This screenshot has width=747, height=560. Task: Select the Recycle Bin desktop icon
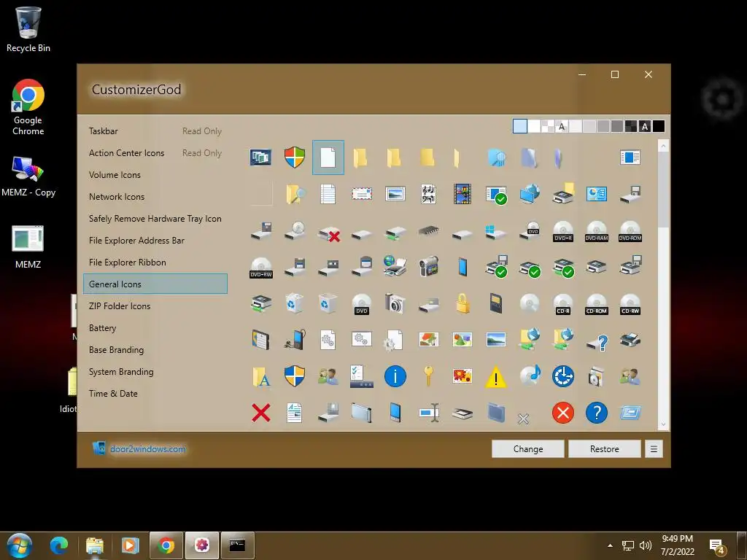click(x=28, y=29)
